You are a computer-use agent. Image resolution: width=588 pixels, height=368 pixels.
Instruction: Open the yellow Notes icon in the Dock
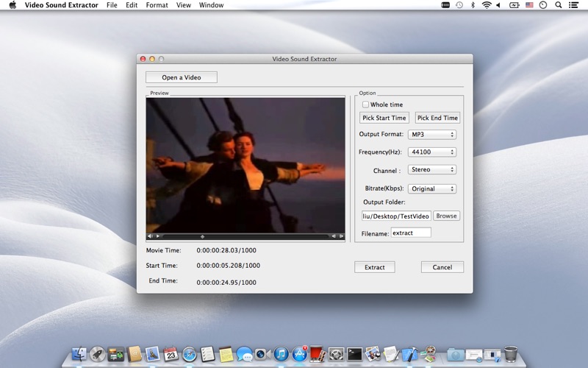pos(226,354)
